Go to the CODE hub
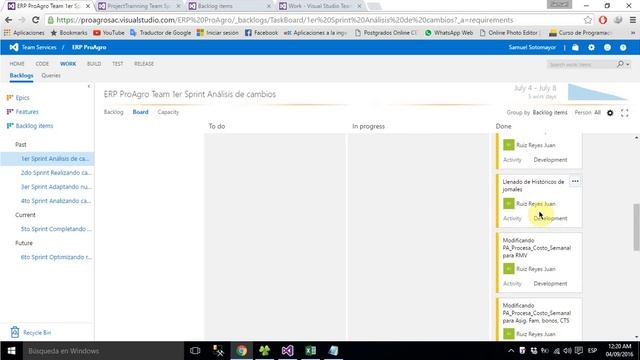 [x=42, y=64]
